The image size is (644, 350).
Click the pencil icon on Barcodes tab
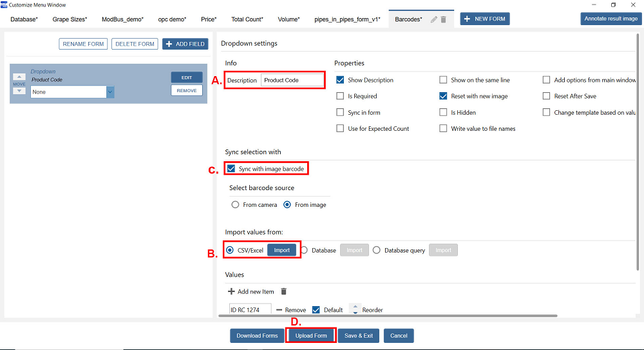[x=434, y=19]
